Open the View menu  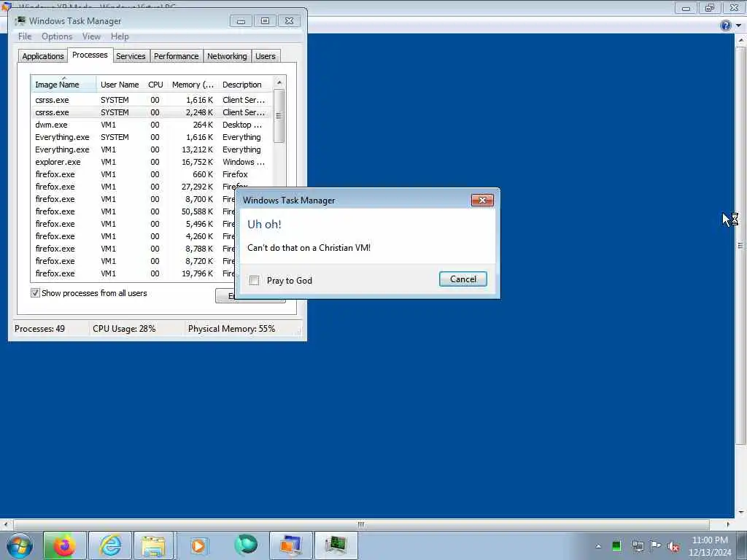[x=91, y=36]
